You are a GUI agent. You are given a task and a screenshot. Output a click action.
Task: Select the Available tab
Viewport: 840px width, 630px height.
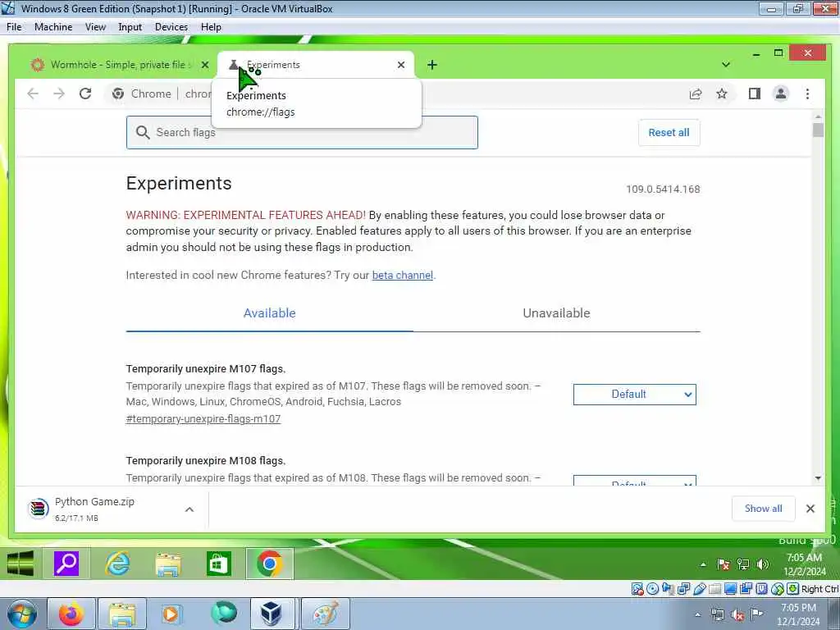269,313
